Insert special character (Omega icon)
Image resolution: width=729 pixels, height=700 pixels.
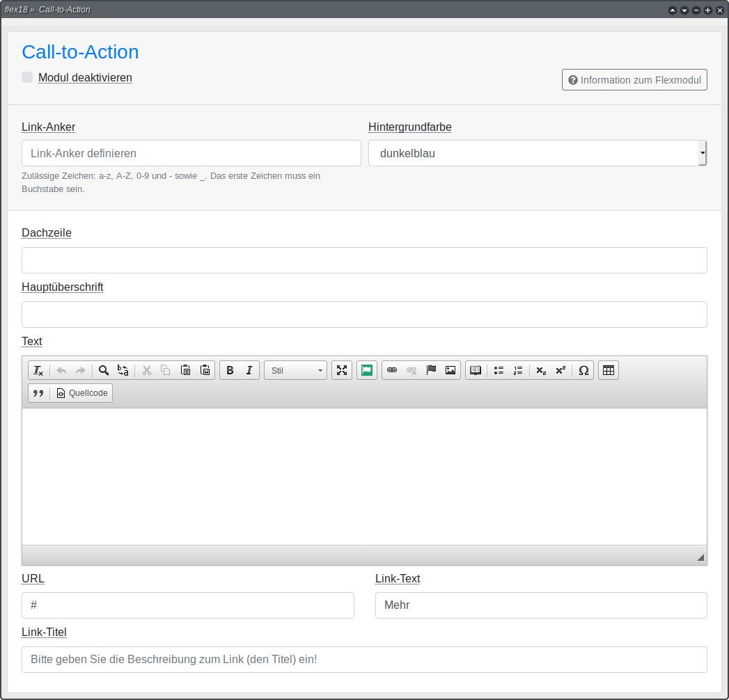583,371
